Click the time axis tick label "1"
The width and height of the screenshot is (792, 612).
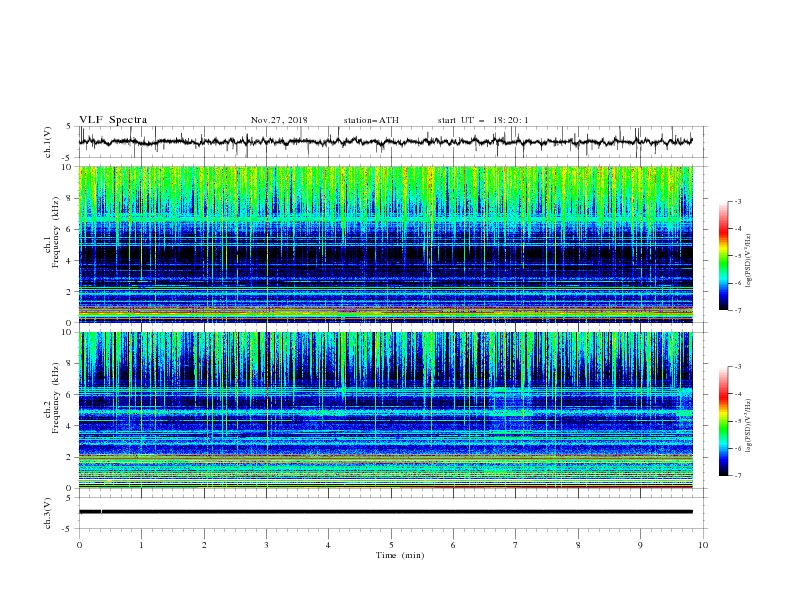click(x=141, y=545)
